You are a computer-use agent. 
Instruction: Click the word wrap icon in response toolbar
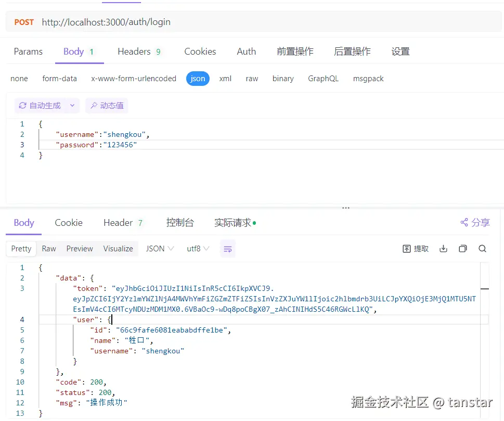pyautogui.click(x=228, y=249)
